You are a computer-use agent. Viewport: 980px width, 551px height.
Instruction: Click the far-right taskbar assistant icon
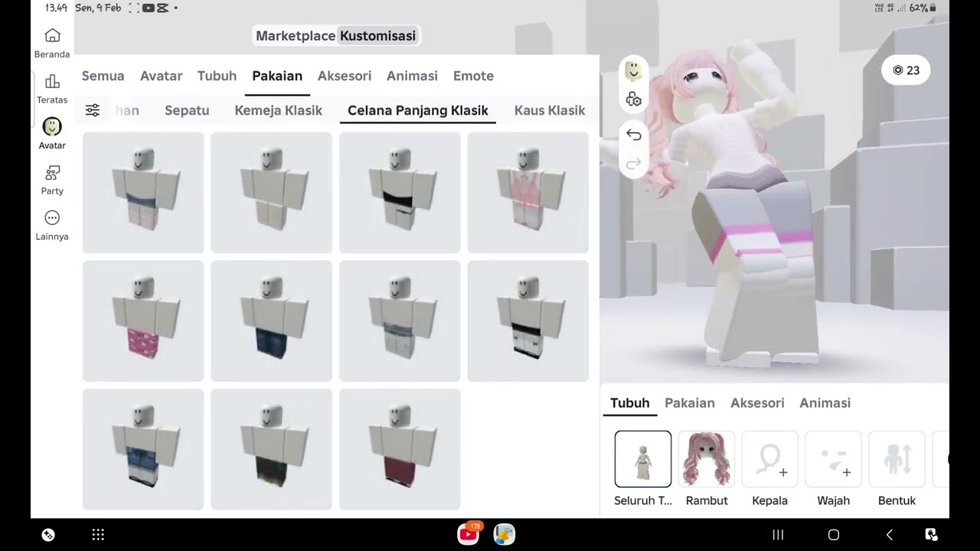(931, 535)
